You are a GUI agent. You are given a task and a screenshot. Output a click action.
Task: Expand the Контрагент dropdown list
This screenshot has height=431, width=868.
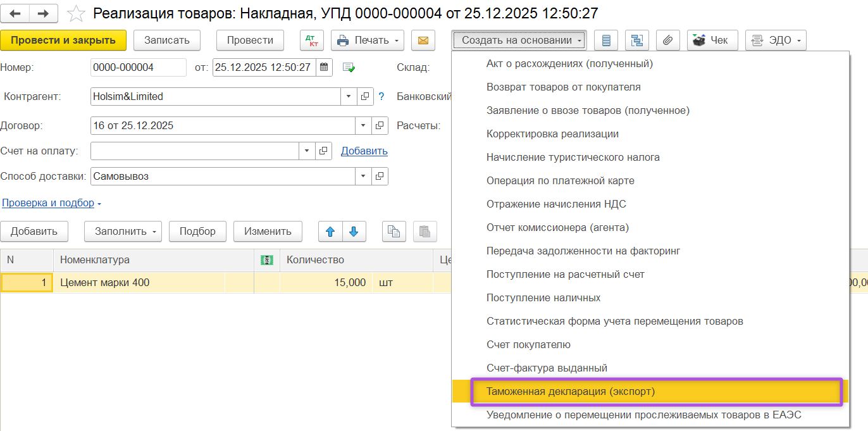pyautogui.click(x=349, y=97)
